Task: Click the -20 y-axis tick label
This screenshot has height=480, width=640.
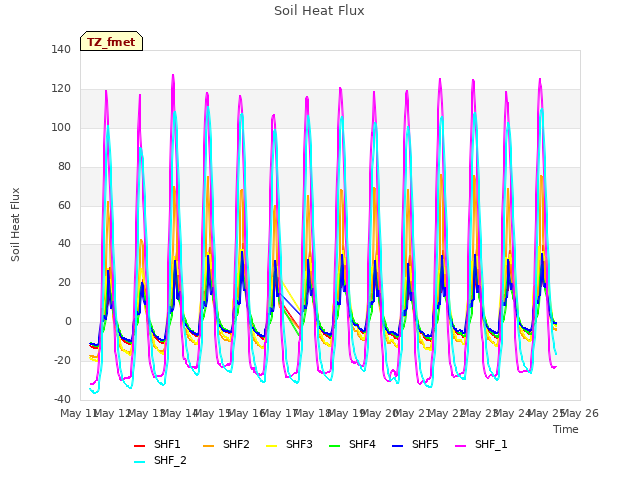Action: [62, 360]
